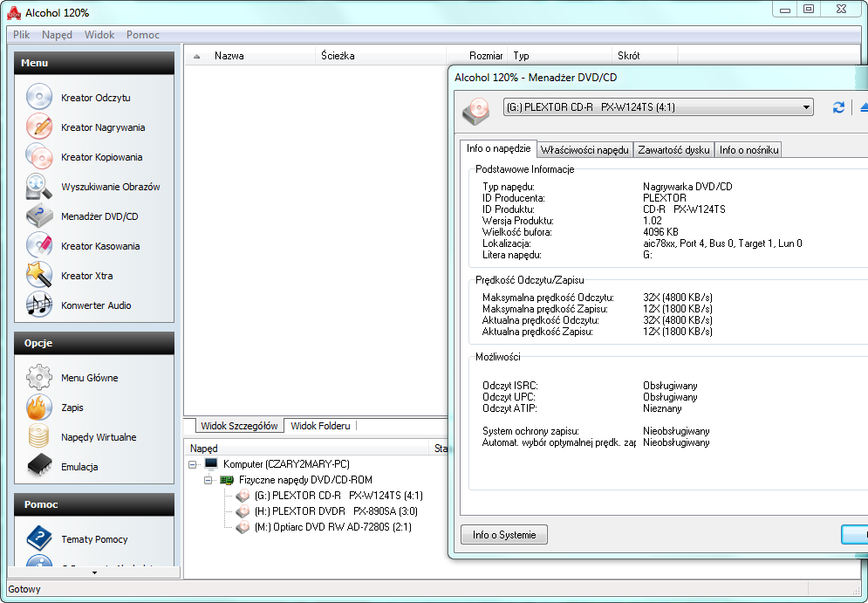Switch to Info o nośniku tab
This screenshot has height=603, width=868.
click(x=748, y=149)
